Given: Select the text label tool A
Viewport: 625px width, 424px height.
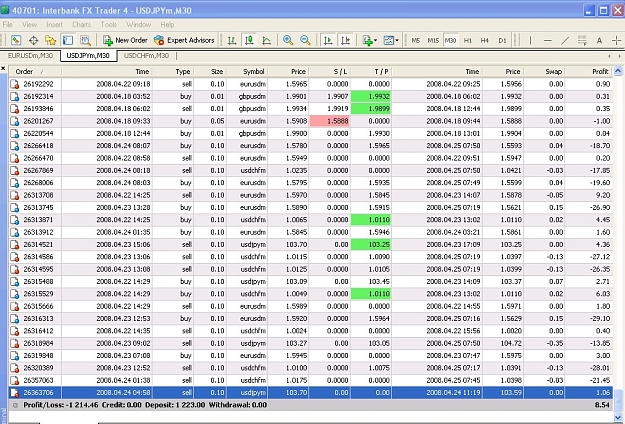Looking at the screenshot, I should click(599, 40).
